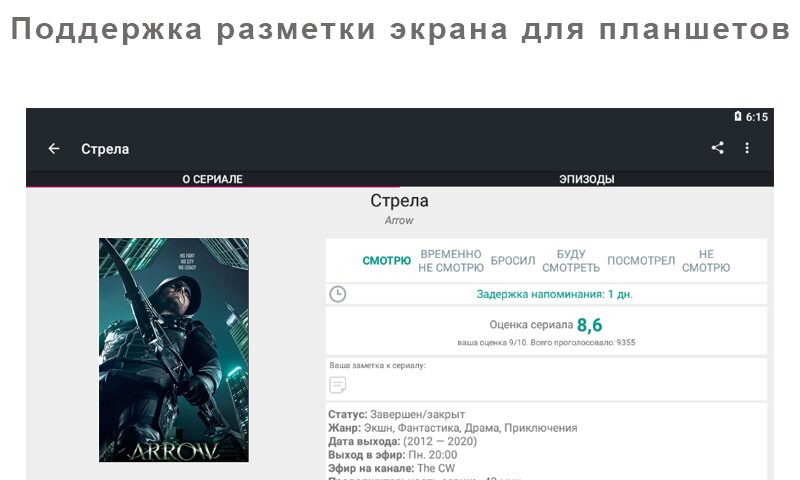Image resolution: width=800 pixels, height=480 pixels.
Task: Select the О СЕРИАЛЕ tab
Action: click(213, 179)
